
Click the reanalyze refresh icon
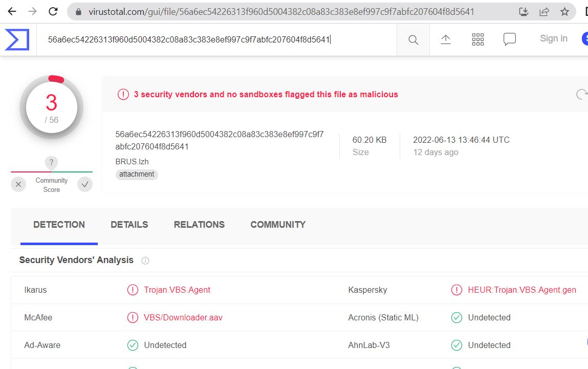(581, 94)
